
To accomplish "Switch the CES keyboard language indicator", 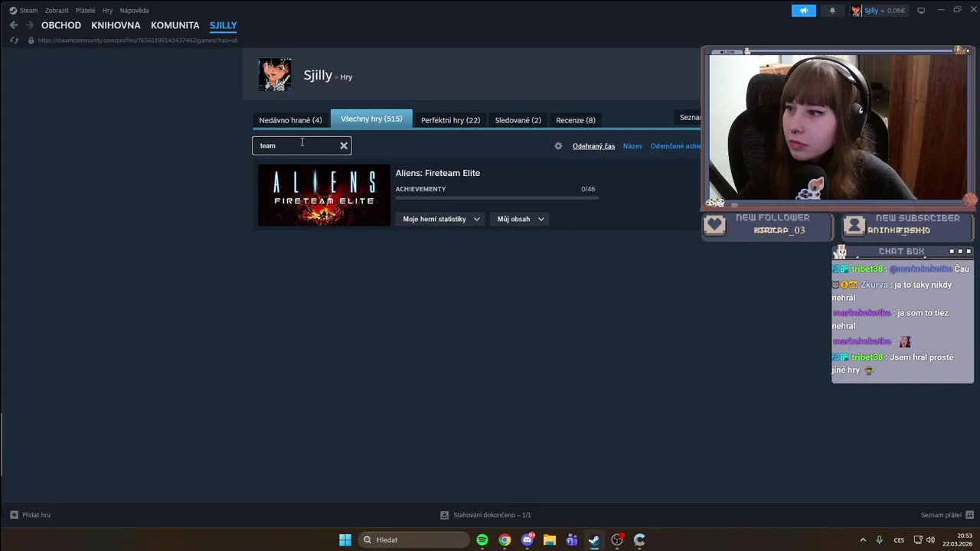I will click(899, 540).
